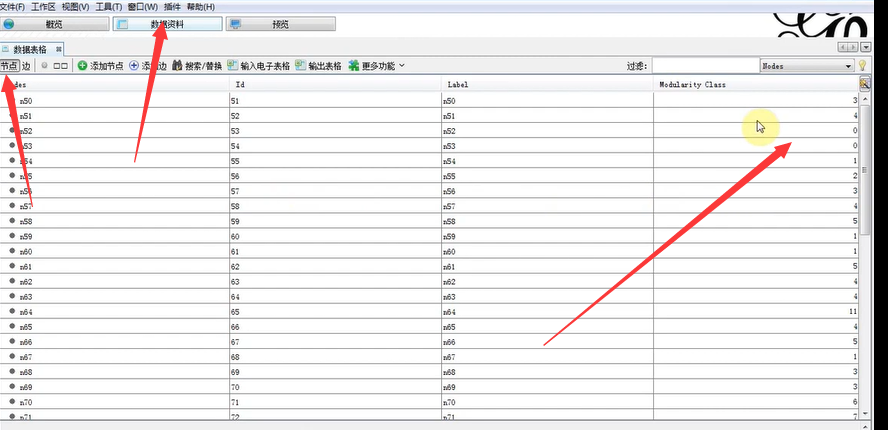888x430 pixels.
Task: Click Id cell 59
Action: tap(335, 222)
